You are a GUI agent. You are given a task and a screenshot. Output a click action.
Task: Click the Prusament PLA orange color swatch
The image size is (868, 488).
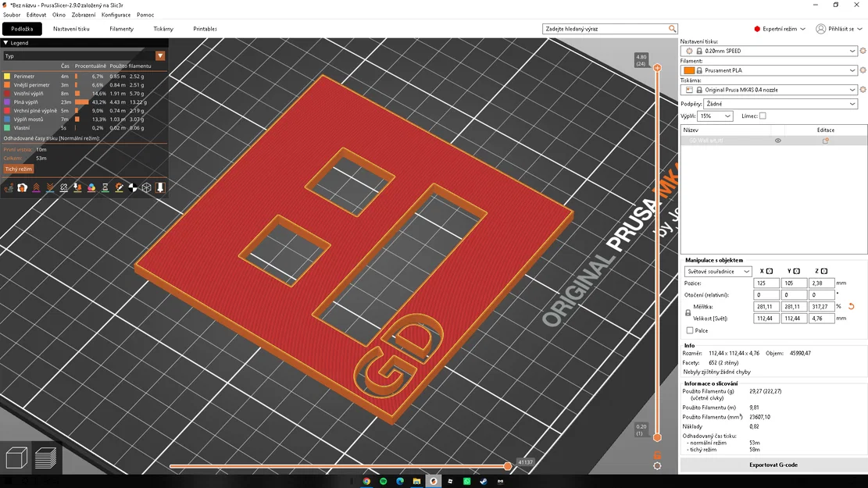[x=688, y=70]
